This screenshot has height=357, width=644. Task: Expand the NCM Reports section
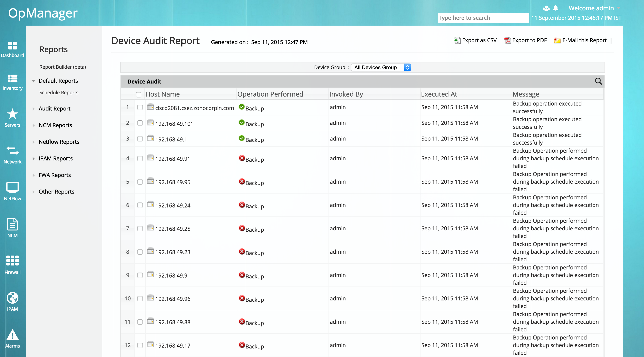[55, 125]
